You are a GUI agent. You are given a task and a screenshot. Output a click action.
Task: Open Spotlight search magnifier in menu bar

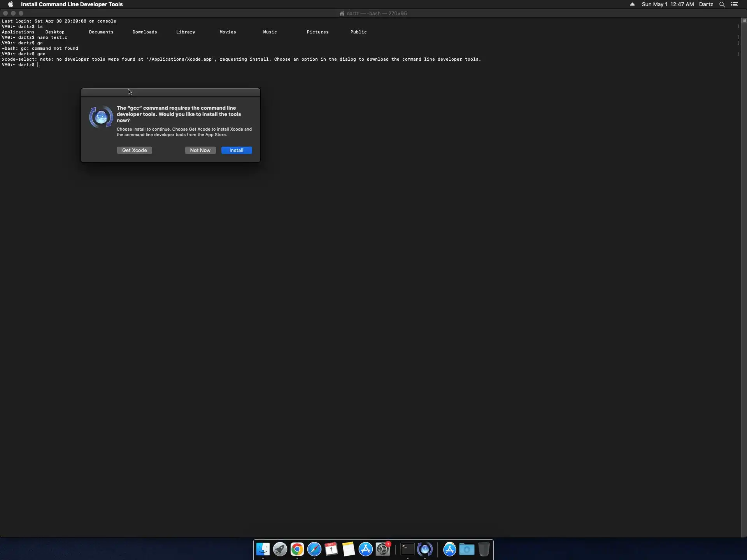coord(722,4)
